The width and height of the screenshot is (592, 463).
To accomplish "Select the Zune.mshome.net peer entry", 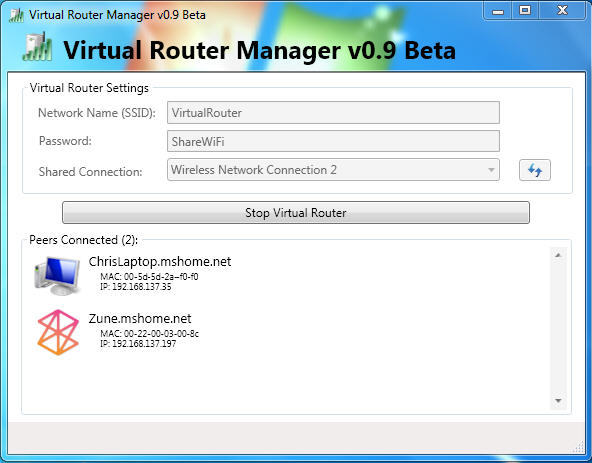I will tap(118, 332).
